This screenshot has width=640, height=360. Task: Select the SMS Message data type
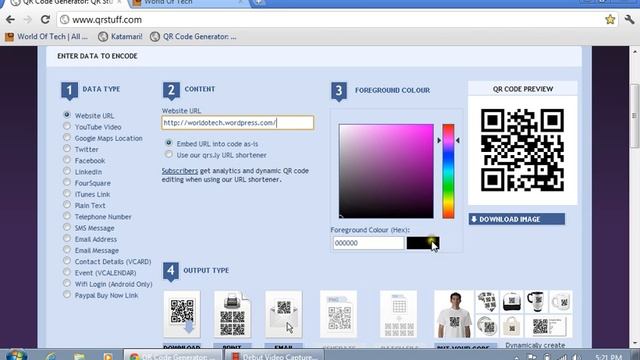point(67,227)
